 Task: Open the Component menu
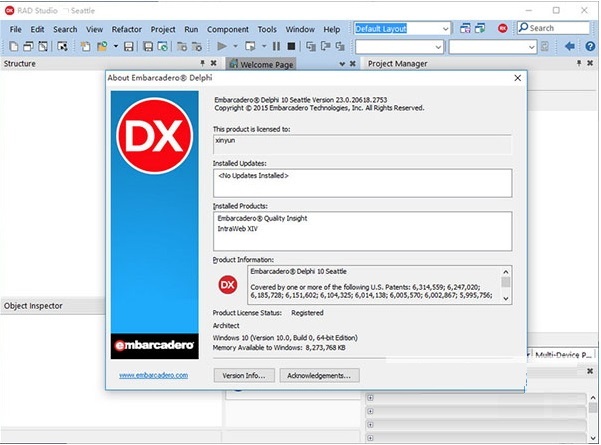click(x=228, y=30)
